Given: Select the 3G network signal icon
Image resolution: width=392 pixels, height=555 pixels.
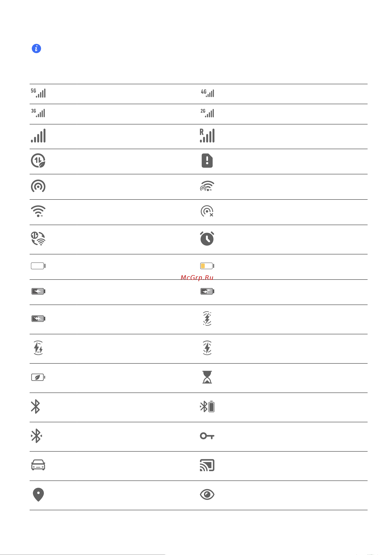Looking at the screenshot, I should pos(38,113).
